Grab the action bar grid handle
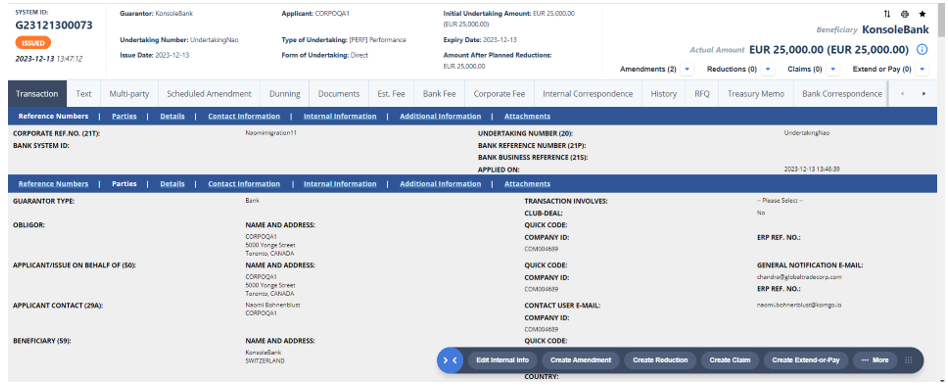The width and height of the screenshot is (948, 387). click(908, 360)
